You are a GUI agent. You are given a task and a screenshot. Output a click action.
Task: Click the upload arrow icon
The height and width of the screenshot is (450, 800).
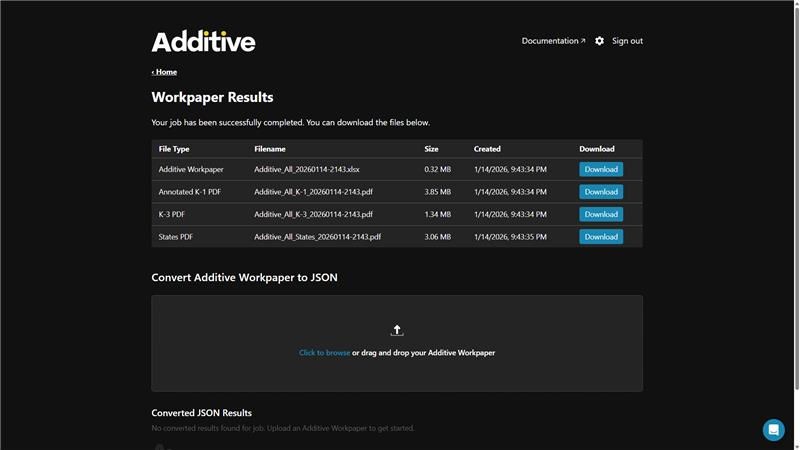[x=397, y=330]
